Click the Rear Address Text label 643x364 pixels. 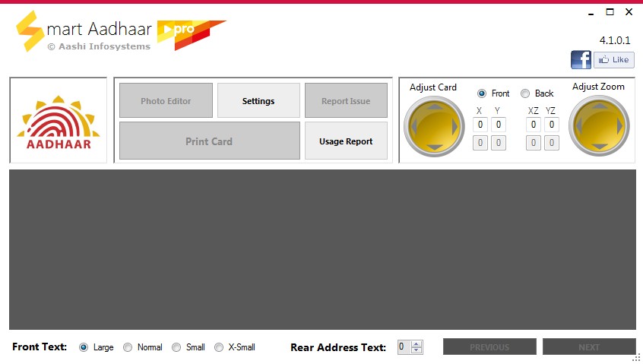click(338, 347)
